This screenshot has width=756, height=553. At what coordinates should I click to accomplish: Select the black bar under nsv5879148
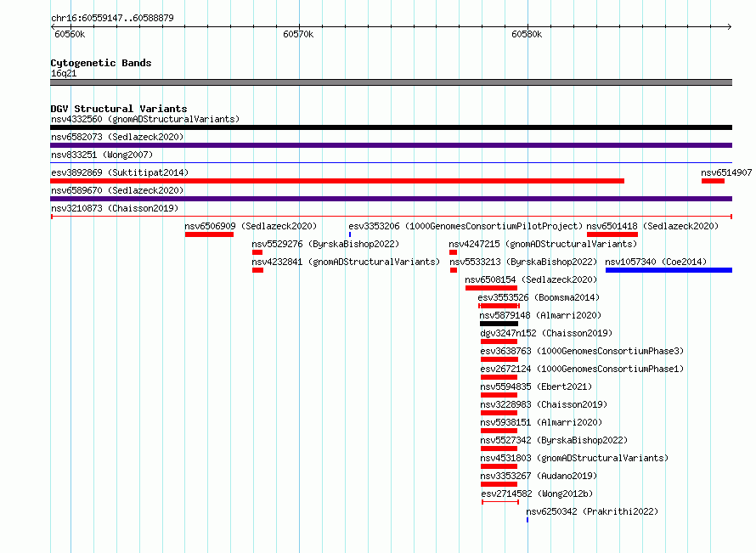click(499, 324)
